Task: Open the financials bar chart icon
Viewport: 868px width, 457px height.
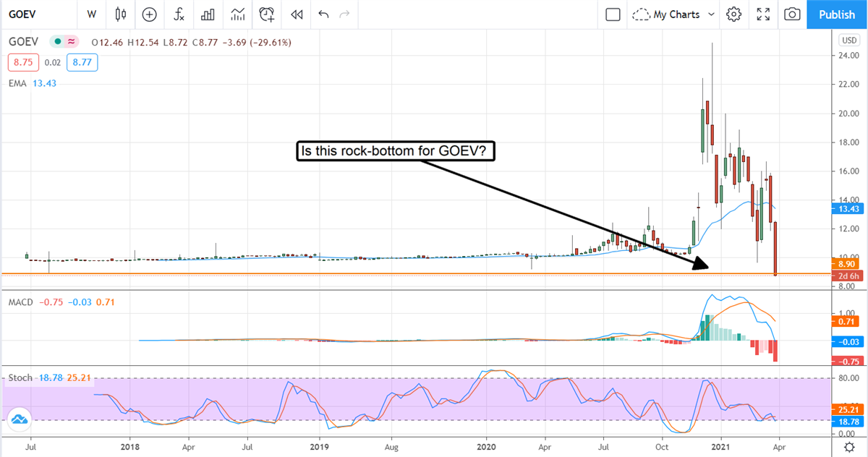Action: pyautogui.click(x=208, y=14)
